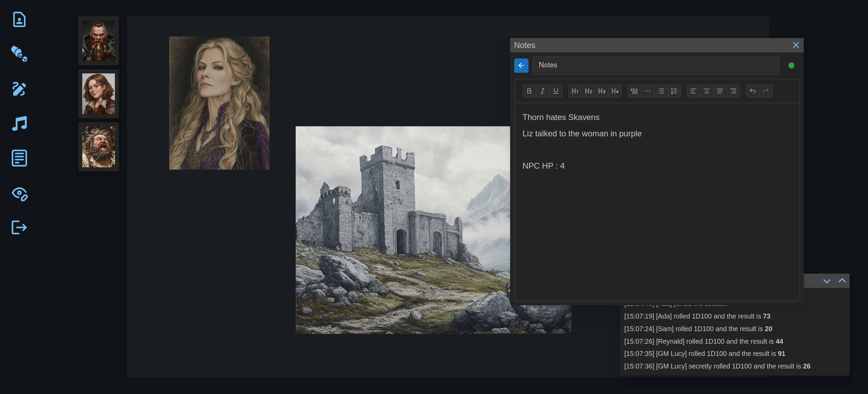The image size is (868, 394).
Task: Apply blockquote formatting
Action: [634, 91]
